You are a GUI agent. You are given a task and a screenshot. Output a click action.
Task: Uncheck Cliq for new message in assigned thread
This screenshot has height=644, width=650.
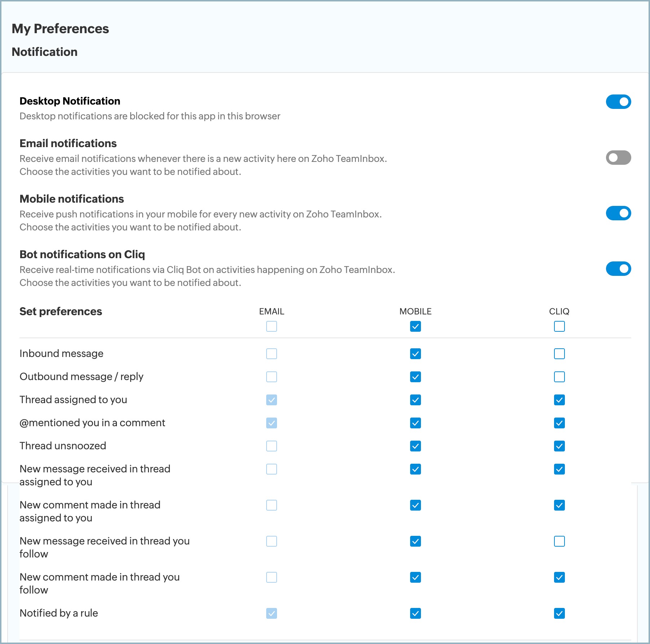[559, 469]
